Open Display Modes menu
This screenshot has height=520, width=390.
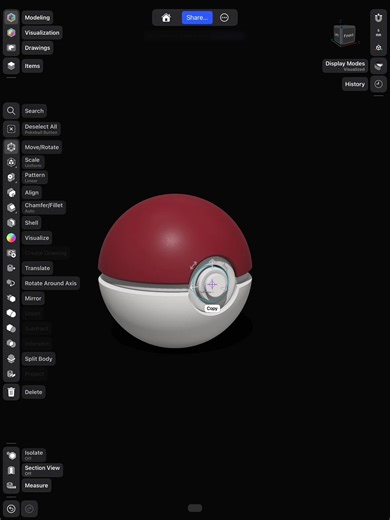378,66
